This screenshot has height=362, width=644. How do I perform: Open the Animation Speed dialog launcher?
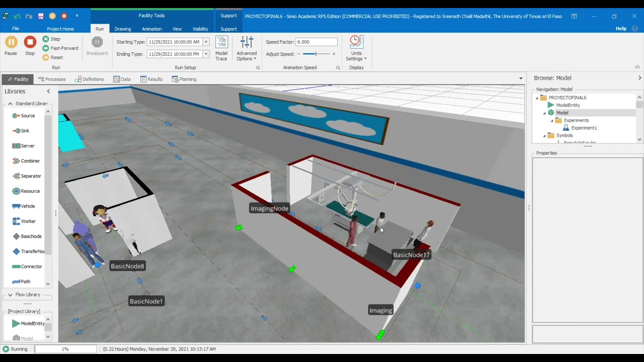pyautogui.click(x=338, y=67)
